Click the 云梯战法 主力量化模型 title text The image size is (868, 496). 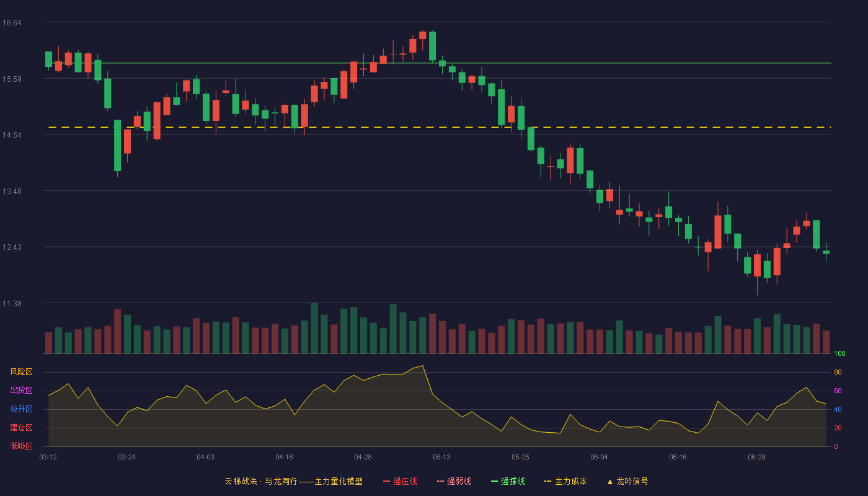click(x=294, y=481)
